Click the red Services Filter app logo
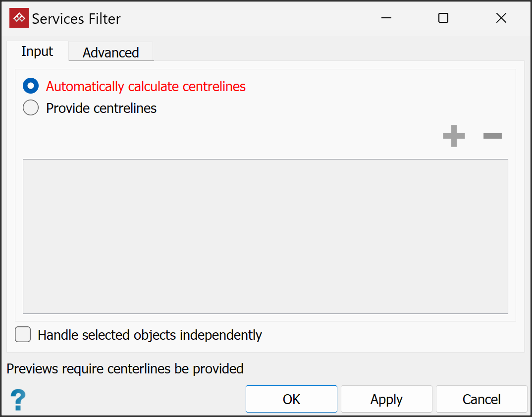This screenshot has height=417, width=532. [x=19, y=18]
